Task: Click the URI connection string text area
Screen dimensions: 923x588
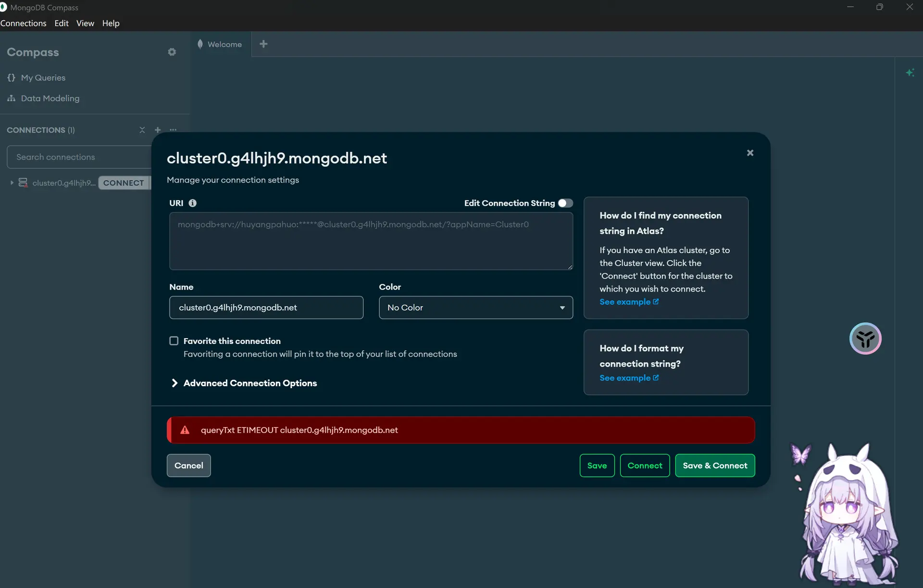Action: 371,241
